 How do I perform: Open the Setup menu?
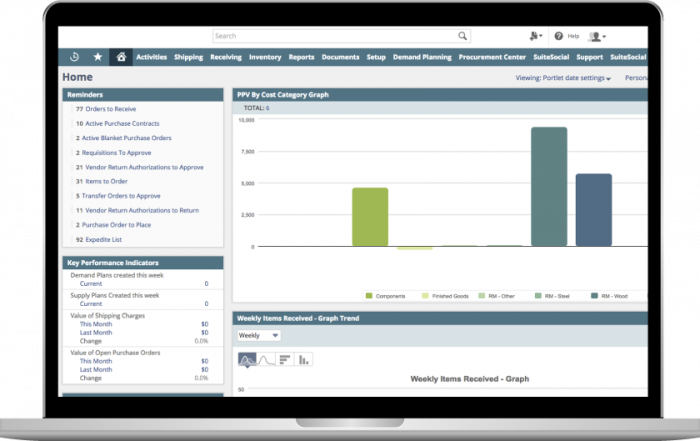click(376, 57)
